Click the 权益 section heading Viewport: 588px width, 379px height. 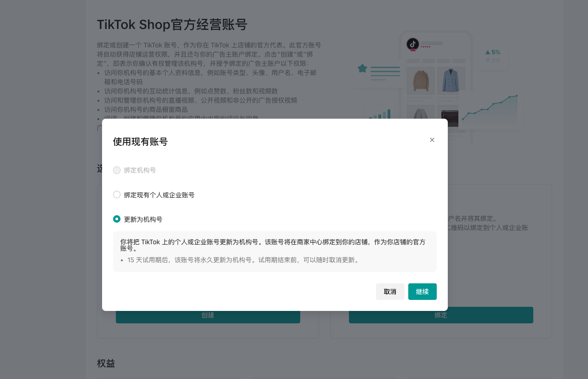pos(106,363)
